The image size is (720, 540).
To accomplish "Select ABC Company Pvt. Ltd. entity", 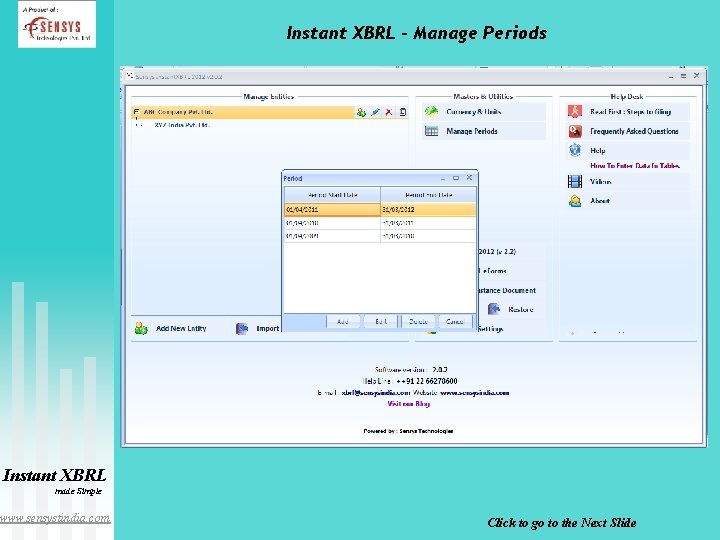I will tap(178, 112).
